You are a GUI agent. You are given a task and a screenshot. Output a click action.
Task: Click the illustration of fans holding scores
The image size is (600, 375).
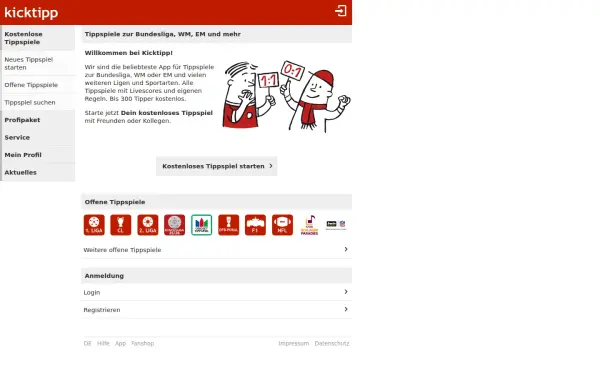pyautogui.click(x=286, y=96)
